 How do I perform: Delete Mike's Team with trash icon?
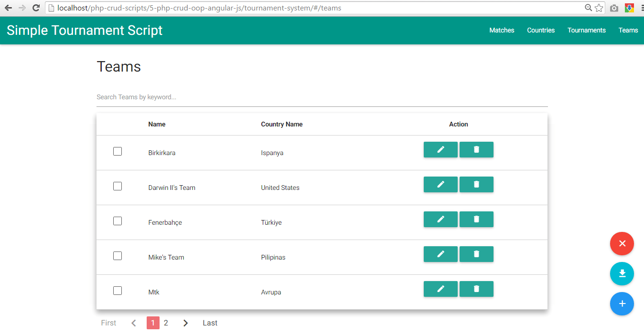point(476,254)
